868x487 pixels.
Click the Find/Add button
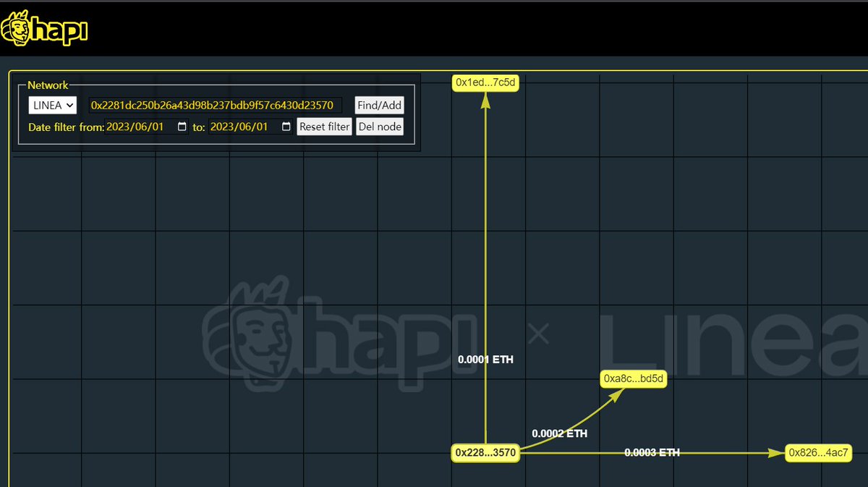pyautogui.click(x=380, y=105)
